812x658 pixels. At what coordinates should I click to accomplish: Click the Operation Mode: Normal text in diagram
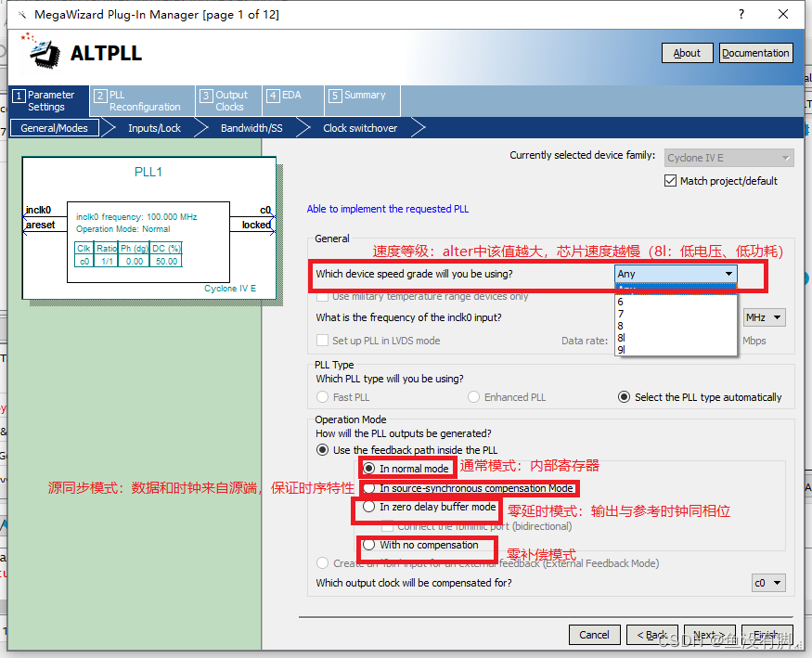[x=122, y=229]
